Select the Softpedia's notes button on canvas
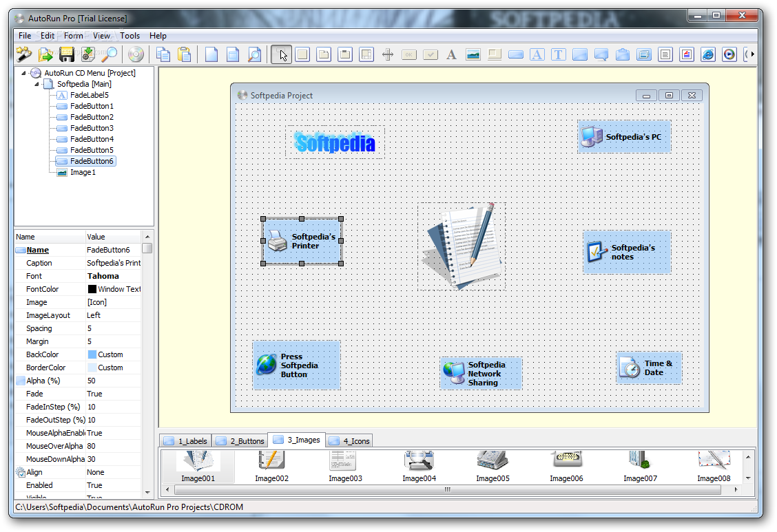This screenshot has width=777, height=532. 628,252
